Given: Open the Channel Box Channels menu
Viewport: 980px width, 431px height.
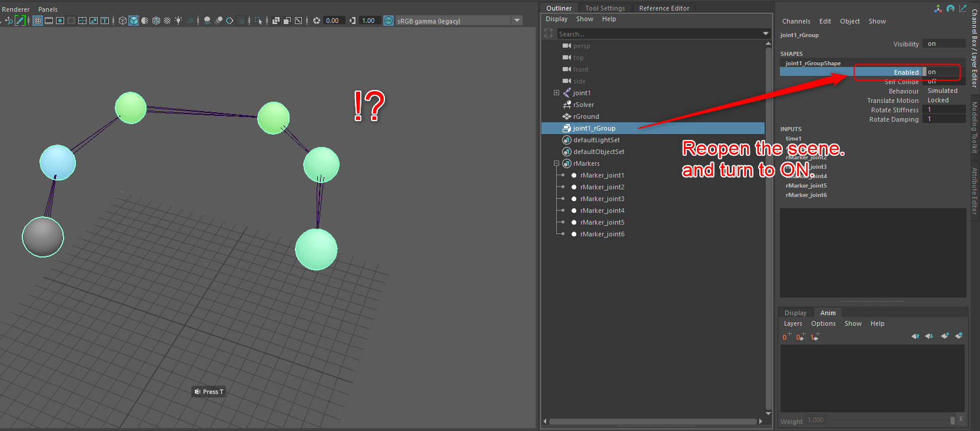Looking at the screenshot, I should [x=796, y=21].
